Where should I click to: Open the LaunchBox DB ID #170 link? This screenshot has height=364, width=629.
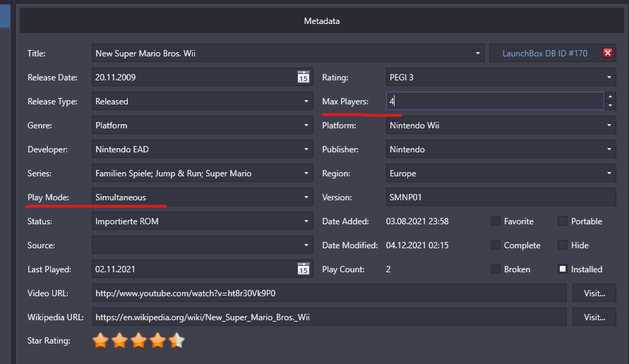point(545,54)
